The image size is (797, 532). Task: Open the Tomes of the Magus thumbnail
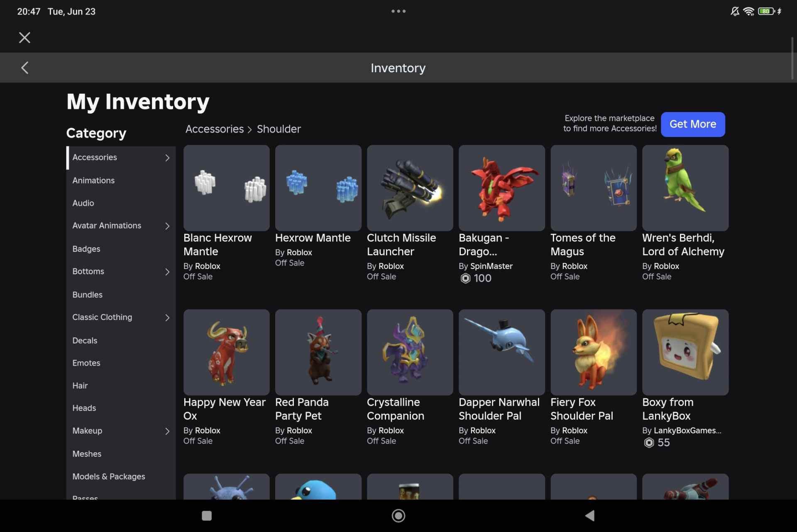[593, 188]
